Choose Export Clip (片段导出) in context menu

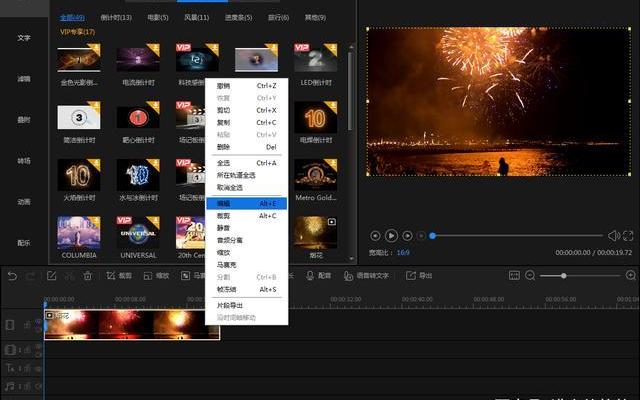pyautogui.click(x=247, y=305)
